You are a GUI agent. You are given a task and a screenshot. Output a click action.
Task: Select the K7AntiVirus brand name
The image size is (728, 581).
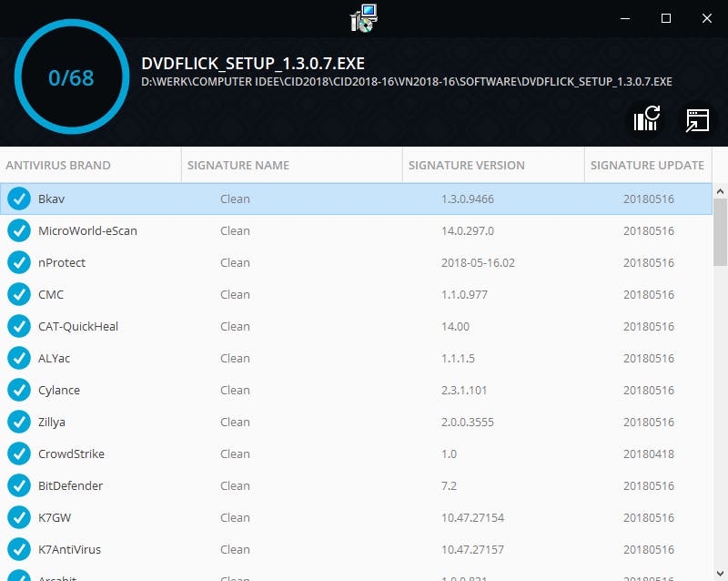coord(69,549)
